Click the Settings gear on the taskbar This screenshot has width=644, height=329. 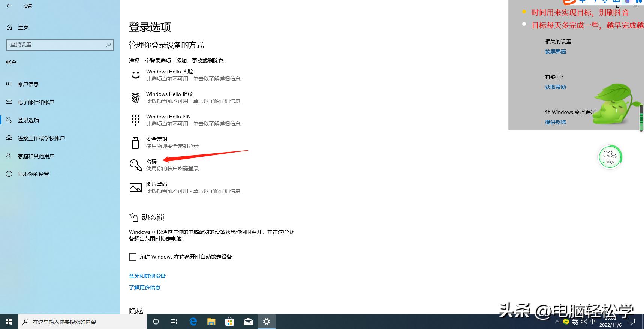(x=267, y=322)
